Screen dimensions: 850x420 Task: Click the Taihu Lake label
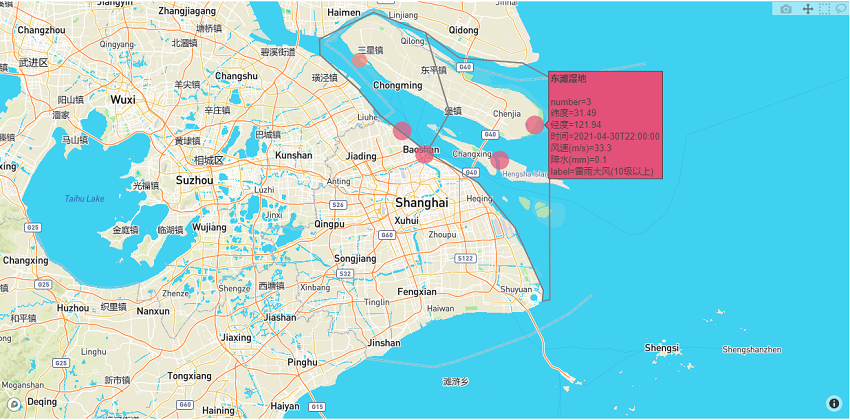pyautogui.click(x=84, y=198)
